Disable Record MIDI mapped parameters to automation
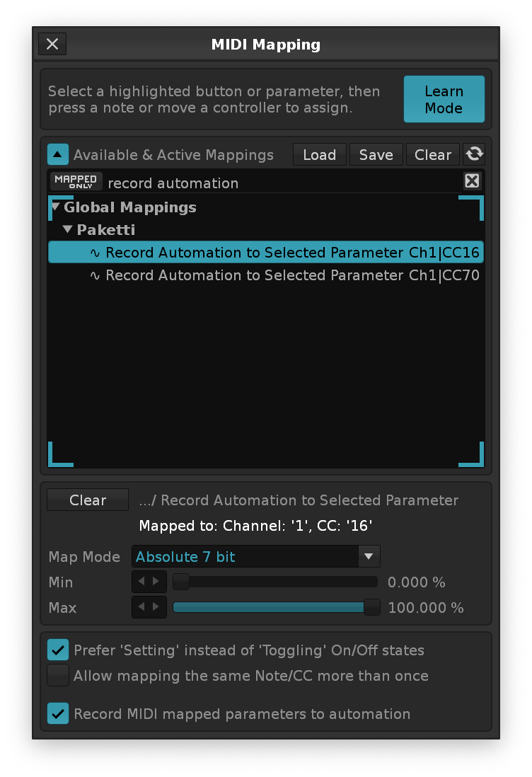The height and width of the screenshot is (777, 532). pyautogui.click(x=58, y=713)
